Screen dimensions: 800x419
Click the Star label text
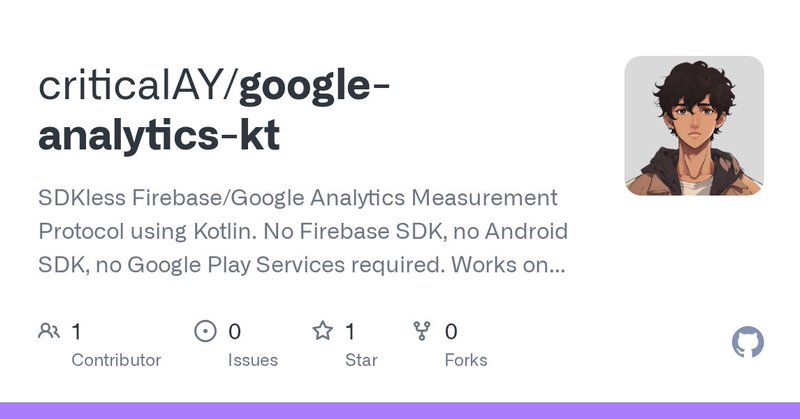coord(363,360)
